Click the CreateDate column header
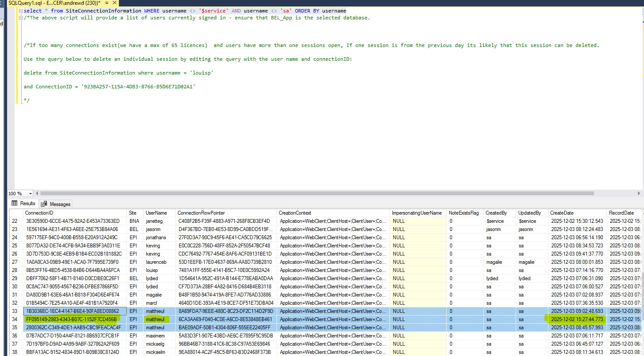Viewport: 644px width, 356px height. click(x=562, y=213)
